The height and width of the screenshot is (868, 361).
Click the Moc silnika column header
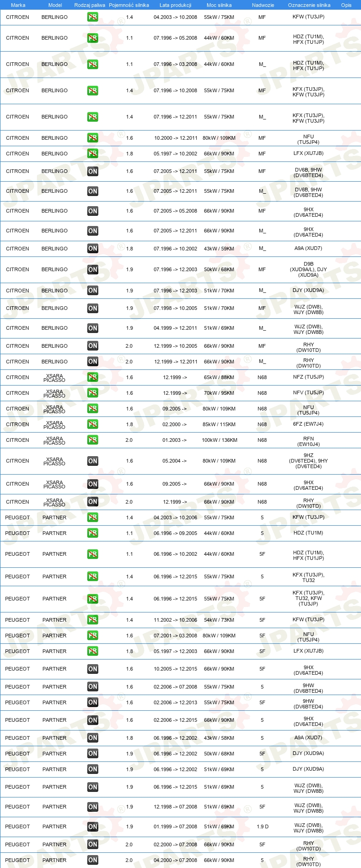pyautogui.click(x=219, y=5)
